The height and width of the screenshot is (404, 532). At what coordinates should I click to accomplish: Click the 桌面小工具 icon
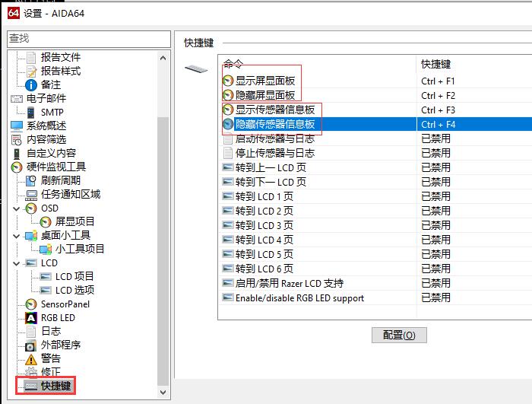click(31, 235)
